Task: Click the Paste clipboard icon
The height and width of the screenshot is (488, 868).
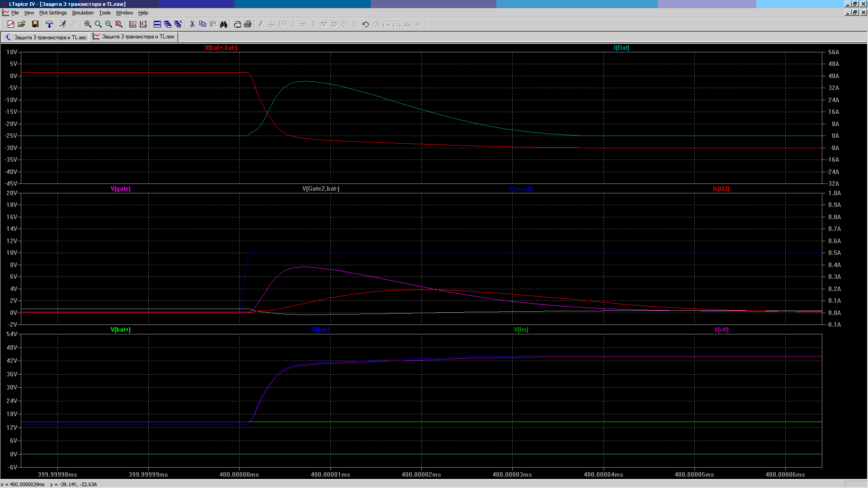Action: pos(213,24)
